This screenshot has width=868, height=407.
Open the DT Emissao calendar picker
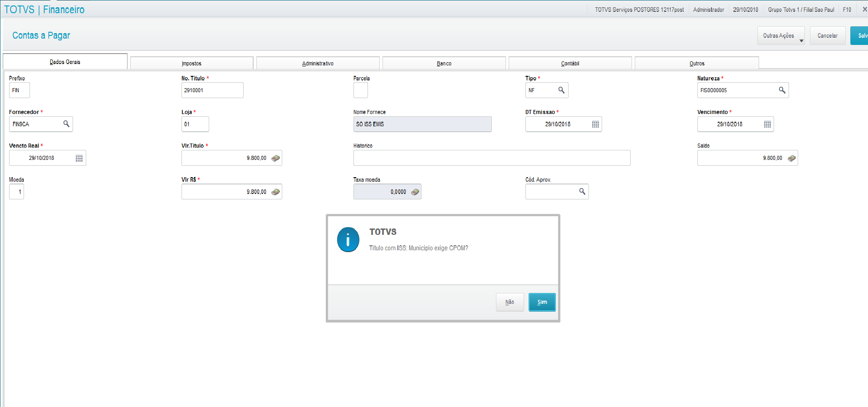(x=595, y=124)
